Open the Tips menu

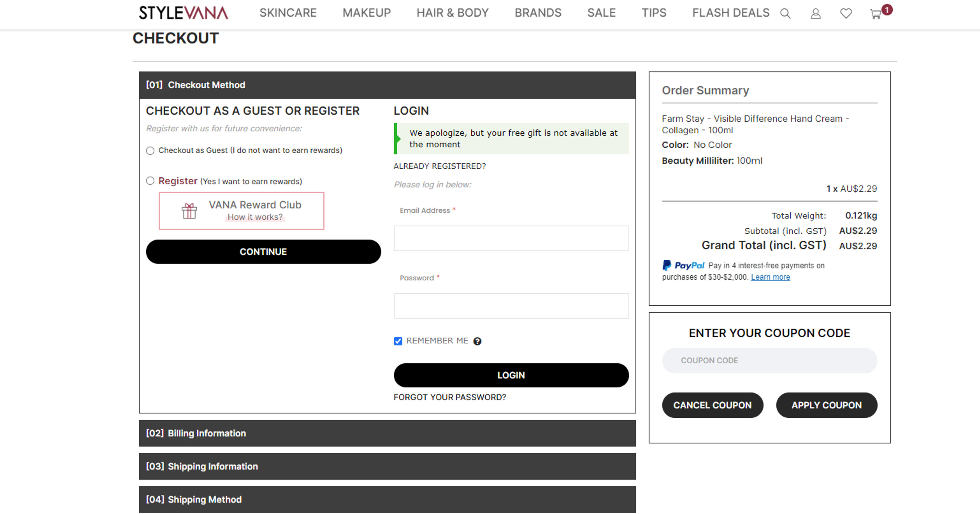pos(654,13)
